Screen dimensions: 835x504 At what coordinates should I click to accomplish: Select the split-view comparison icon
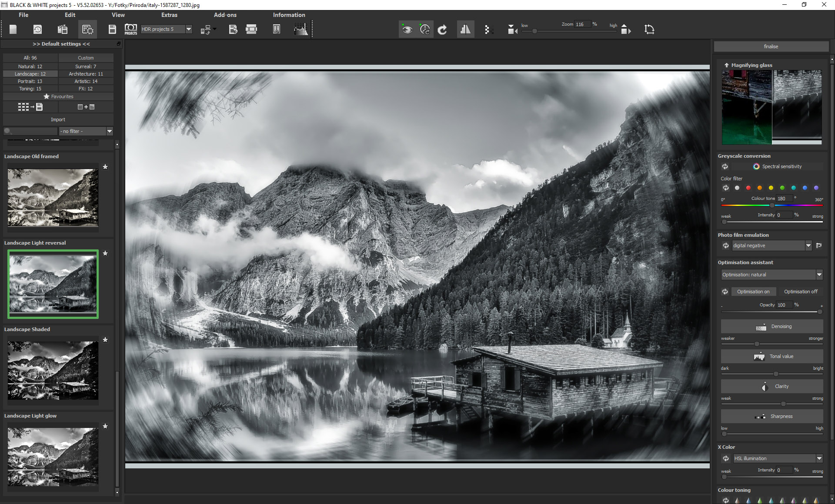(x=464, y=29)
